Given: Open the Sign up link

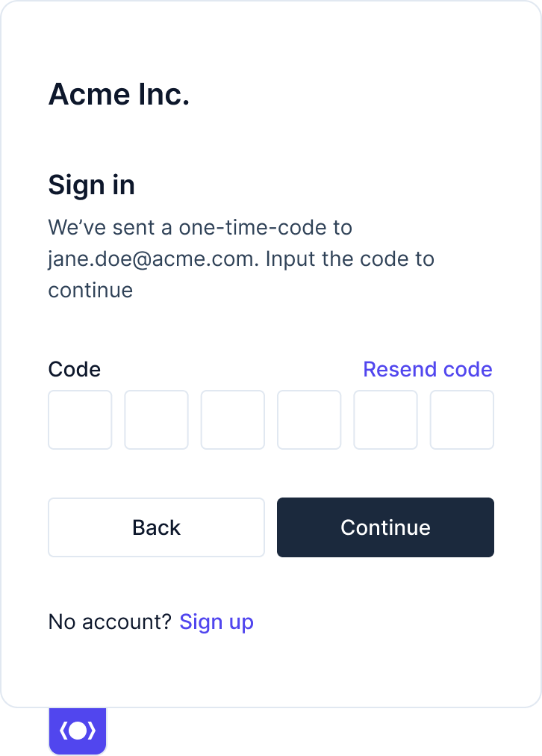Looking at the screenshot, I should point(217,622).
